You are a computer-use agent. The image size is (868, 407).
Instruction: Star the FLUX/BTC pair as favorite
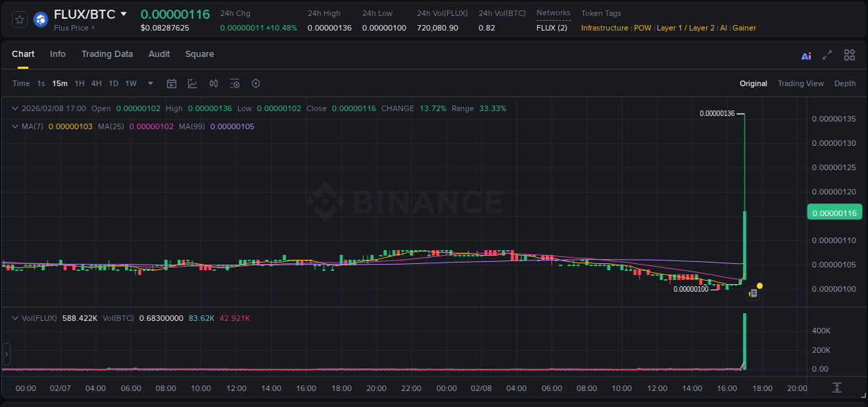[19, 19]
